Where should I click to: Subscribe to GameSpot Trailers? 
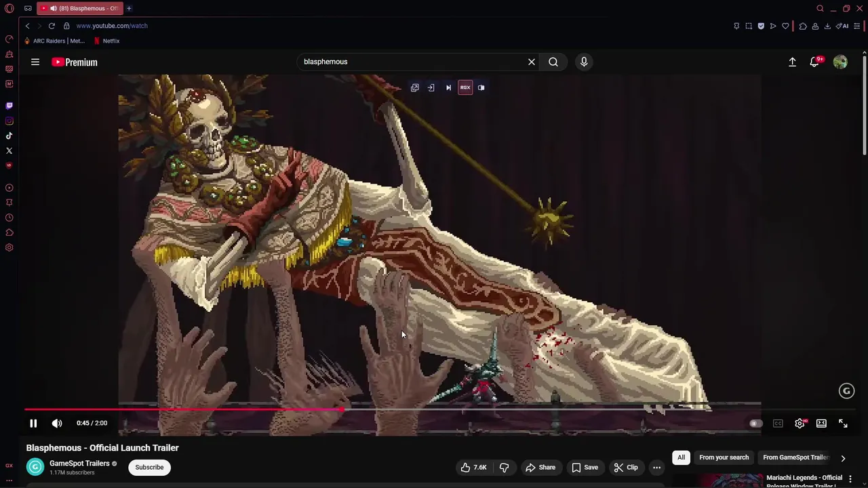[x=149, y=467]
